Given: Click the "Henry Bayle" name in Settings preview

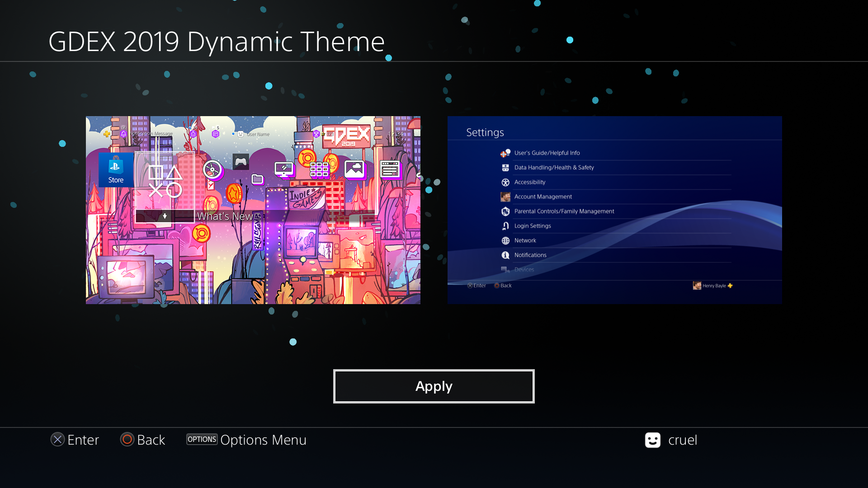Looking at the screenshot, I should (714, 286).
